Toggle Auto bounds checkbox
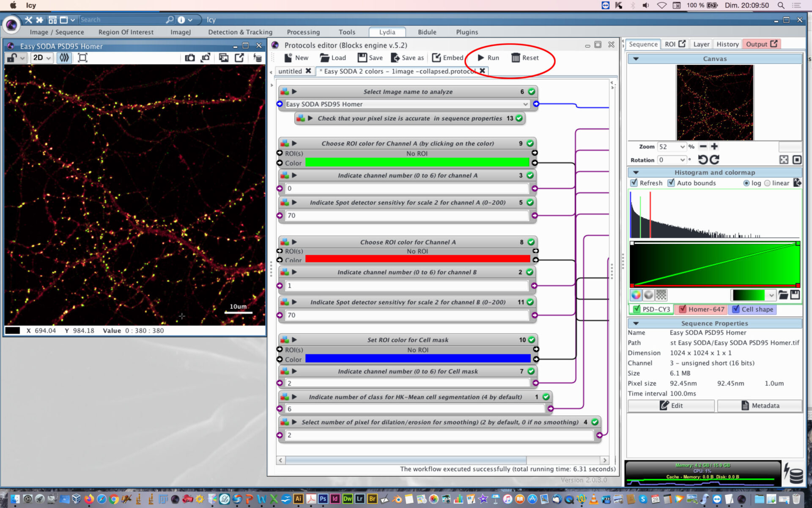This screenshot has height=508, width=812. 671,182
